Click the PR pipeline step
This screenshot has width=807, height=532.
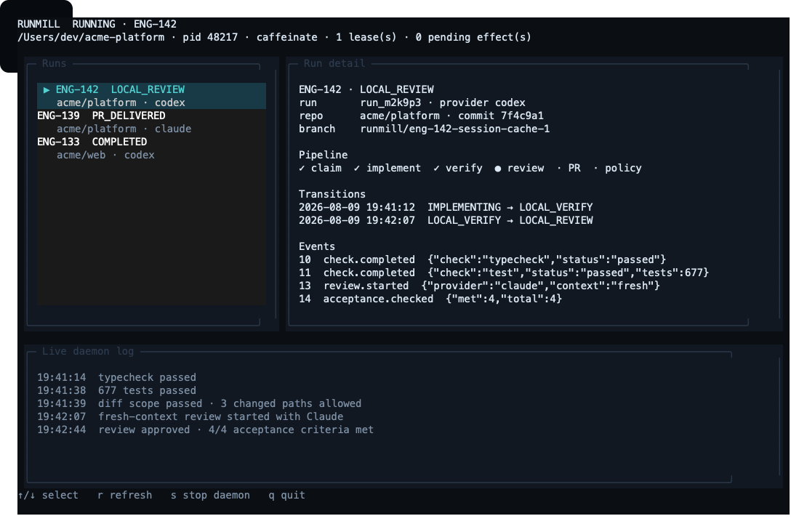[x=574, y=168]
